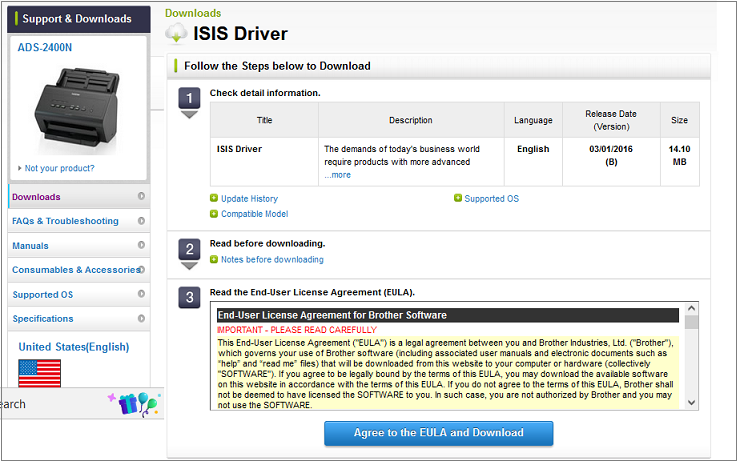Click the circle arrow icon on FAQs & Troubleshooting row

[x=141, y=221]
